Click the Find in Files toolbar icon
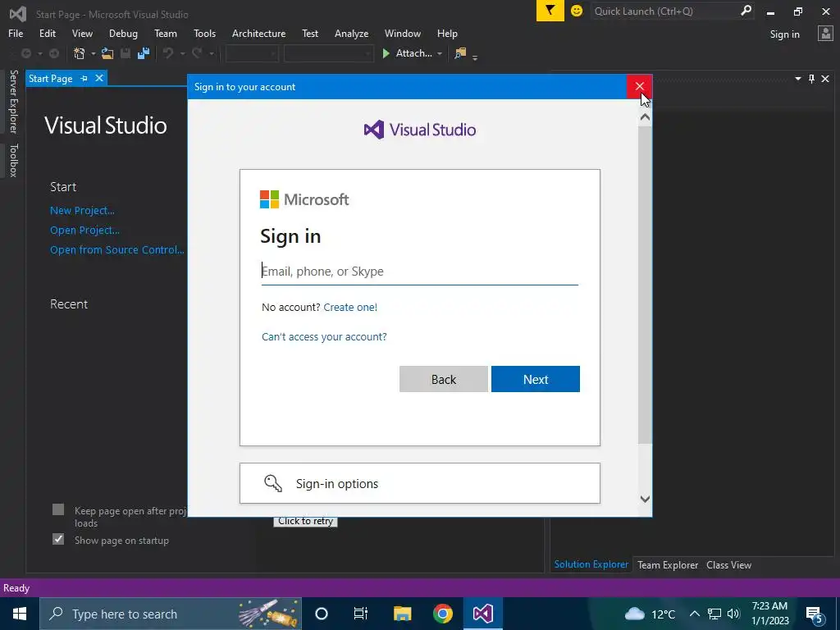 [460, 53]
